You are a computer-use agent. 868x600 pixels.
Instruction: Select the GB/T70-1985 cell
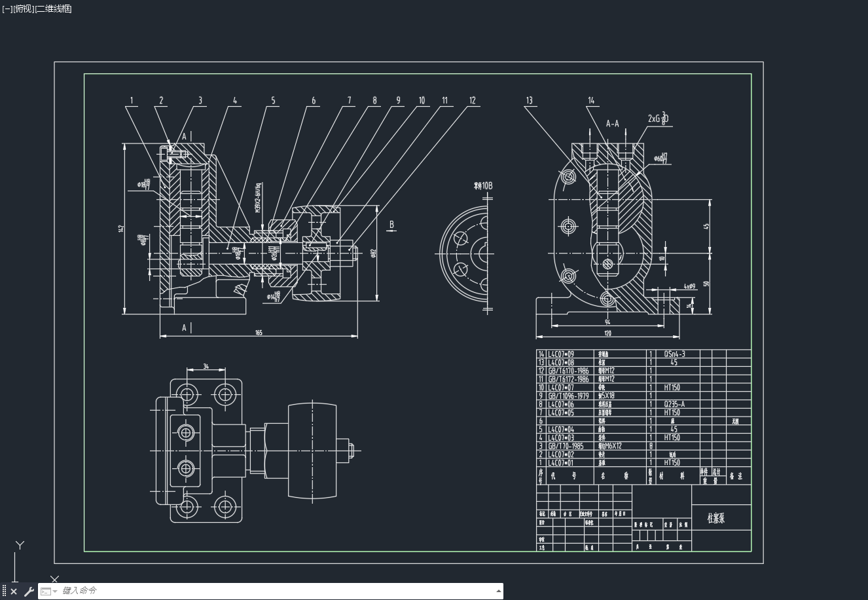coord(566,446)
